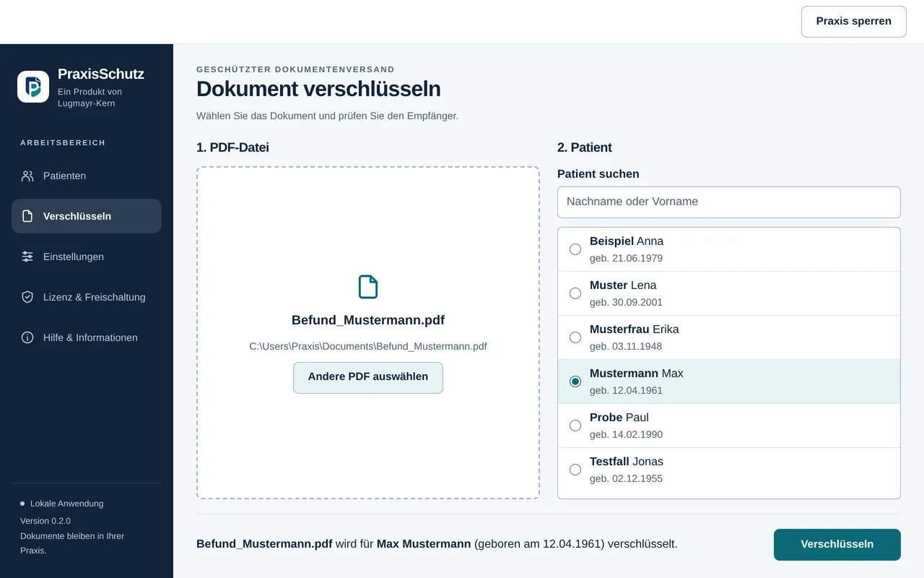Click the summary sentence about Max Mustermann

coord(437,544)
